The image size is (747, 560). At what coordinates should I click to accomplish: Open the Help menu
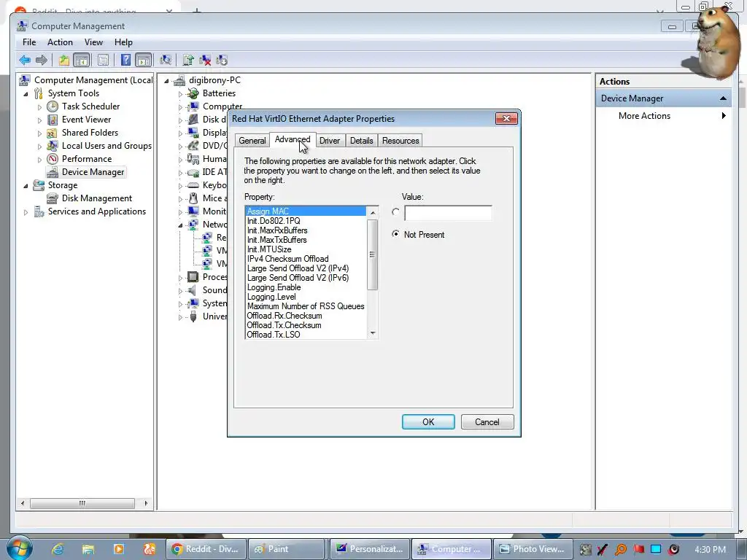tap(123, 42)
